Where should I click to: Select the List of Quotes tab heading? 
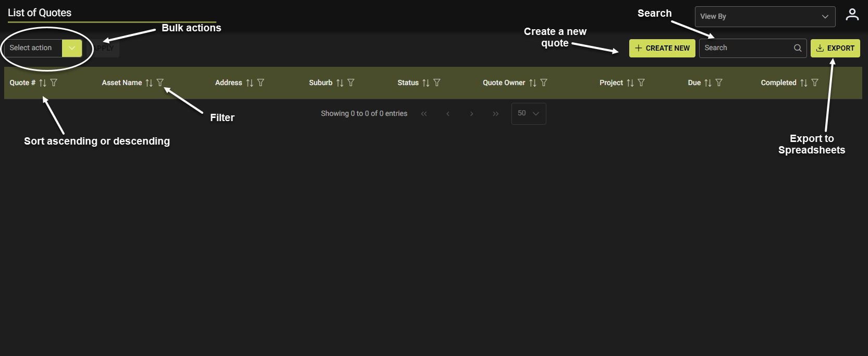pyautogui.click(x=40, y=13)
